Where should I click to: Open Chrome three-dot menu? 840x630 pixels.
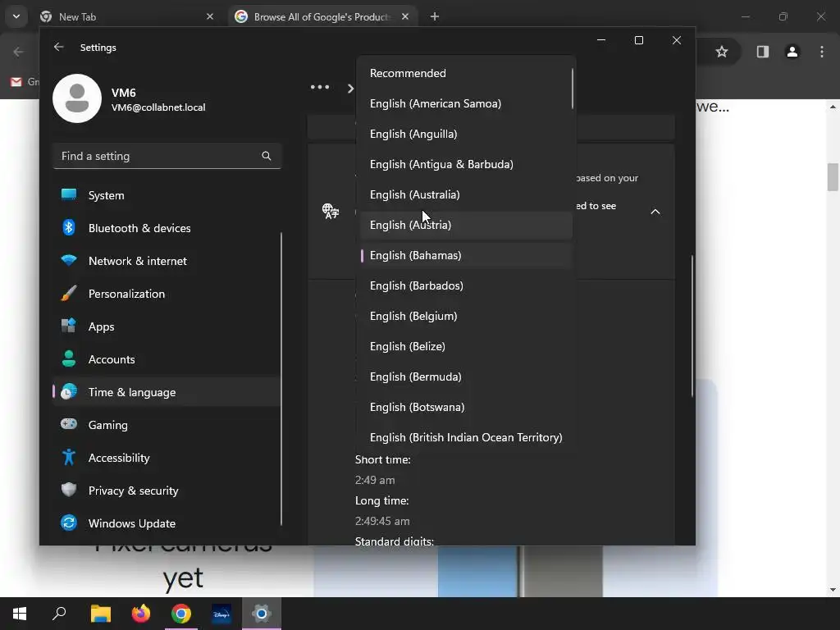[x=822, y=52]
